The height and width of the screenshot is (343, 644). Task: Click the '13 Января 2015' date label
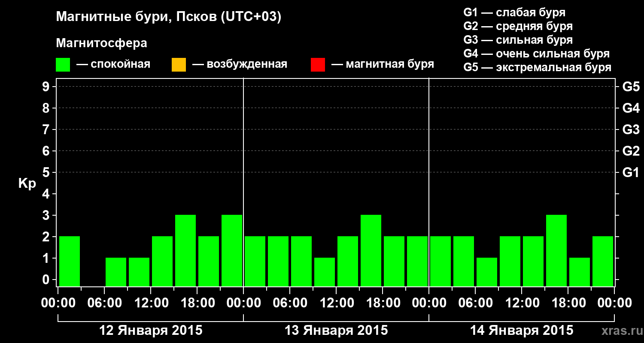336,331
